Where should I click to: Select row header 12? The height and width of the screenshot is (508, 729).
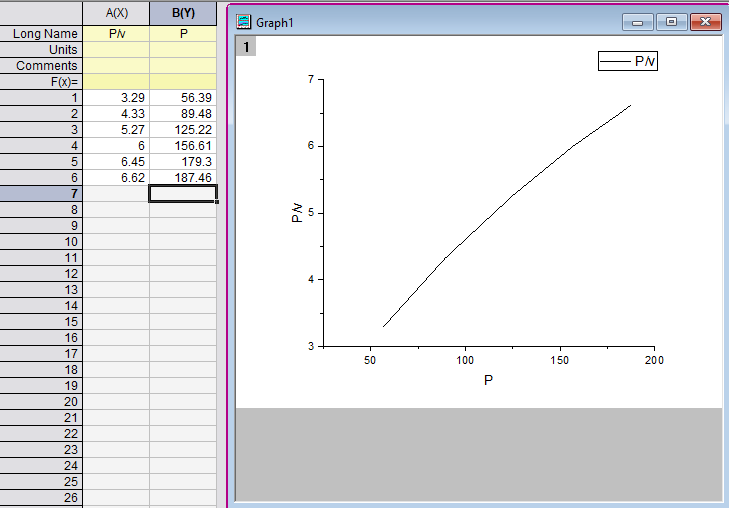click(x=41, y=274)
